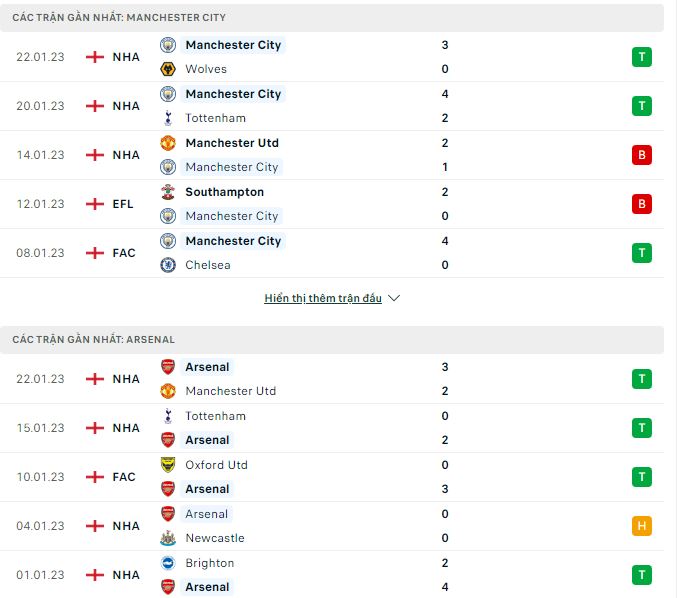This screenshot has width=677, height=598.
Task: Open the Manchester Utd team name in the 22.01.23 Arsenal match
Action: click(231, 391)
